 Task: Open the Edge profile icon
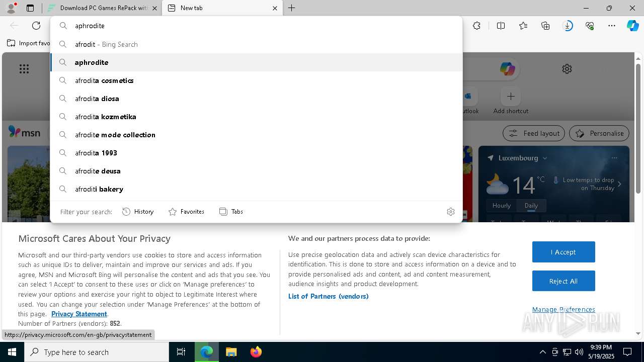click(x=11, y=8)
